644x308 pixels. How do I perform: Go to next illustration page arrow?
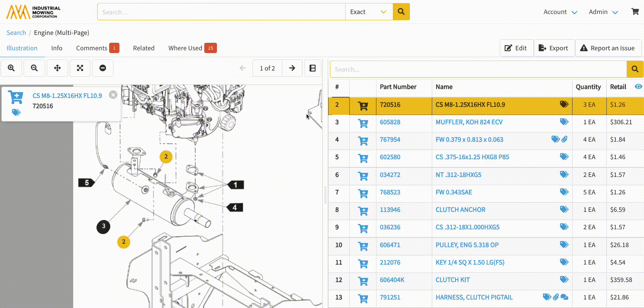click(292, 68)
